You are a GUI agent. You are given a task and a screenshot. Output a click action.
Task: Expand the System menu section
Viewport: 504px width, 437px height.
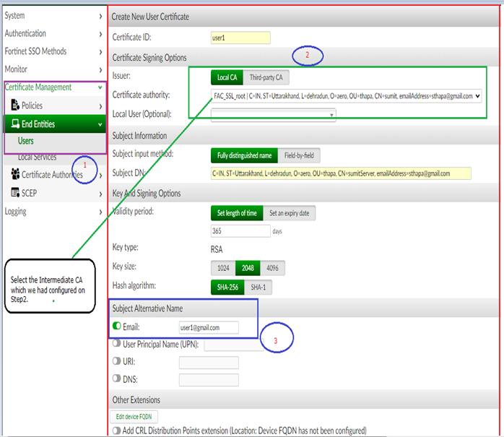[x=52, y=15]
